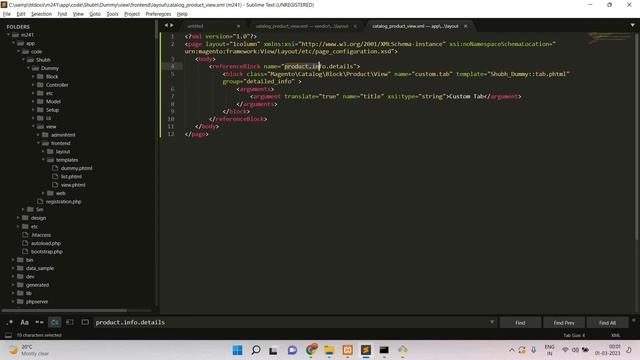This screenshot has height=360, width=640.
Task: Open the Selection menu
Action: [x=41, y=14]
